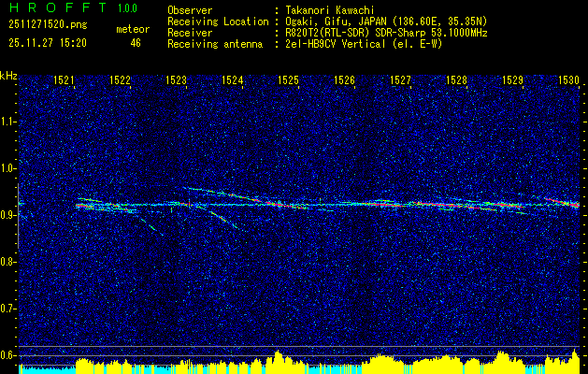Click the 0.7 kHz axis label
Screen dimensions: 588x374
coord(7,309)
